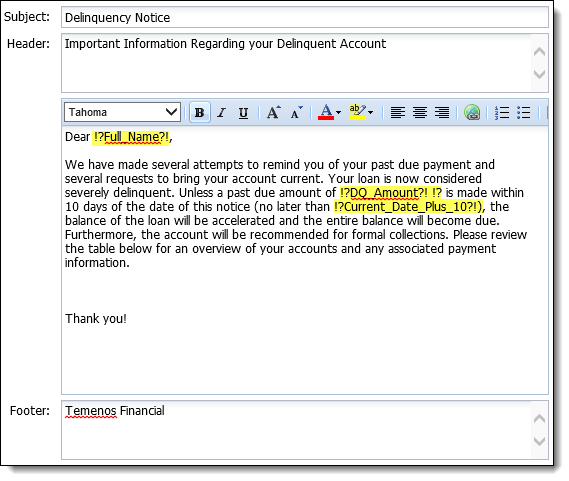Click the Subject field Delinquency Notice

(x=305, y=17)
